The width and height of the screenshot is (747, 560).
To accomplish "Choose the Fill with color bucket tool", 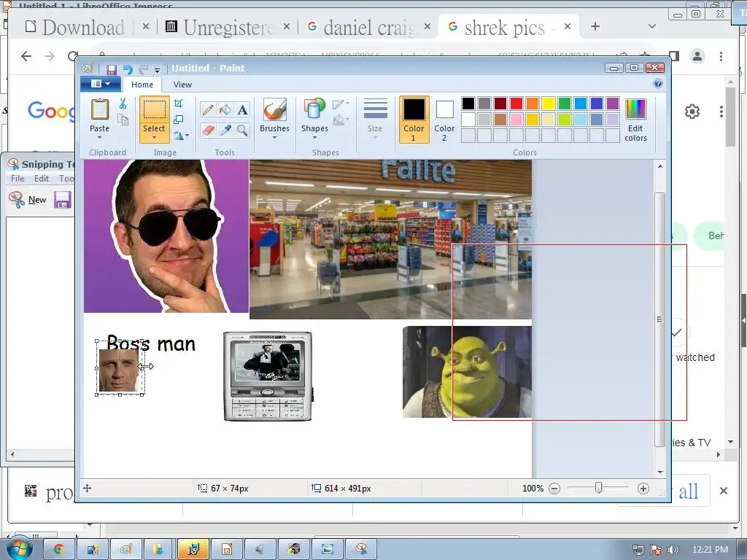I will 225,110.
